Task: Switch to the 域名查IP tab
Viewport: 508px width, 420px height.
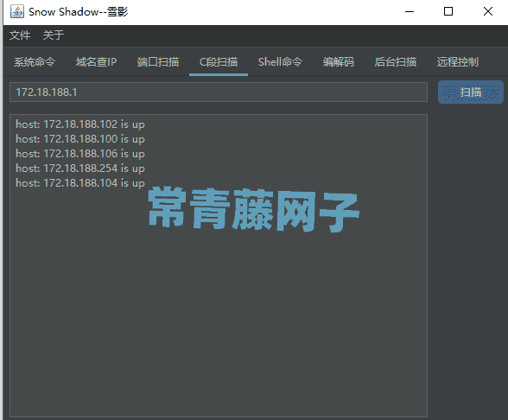Action: click(96, 61)
